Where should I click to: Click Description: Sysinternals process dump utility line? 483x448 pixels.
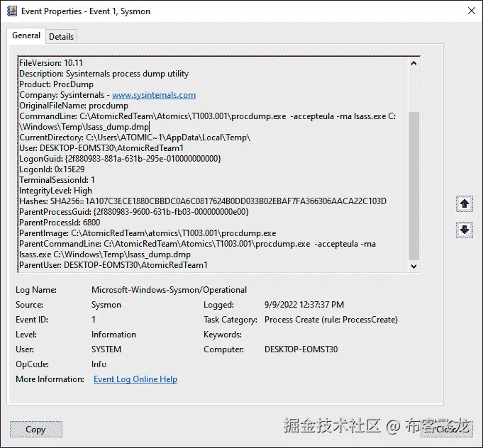(104, 74)
